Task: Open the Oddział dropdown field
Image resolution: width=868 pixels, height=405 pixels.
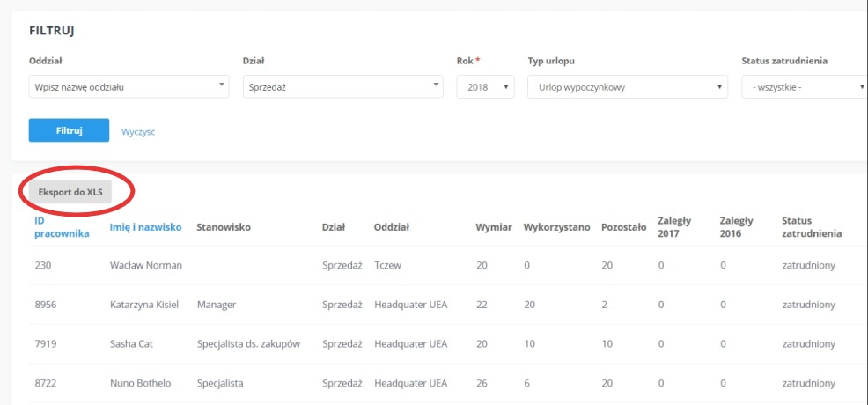Action: click(x=129, y=87)
